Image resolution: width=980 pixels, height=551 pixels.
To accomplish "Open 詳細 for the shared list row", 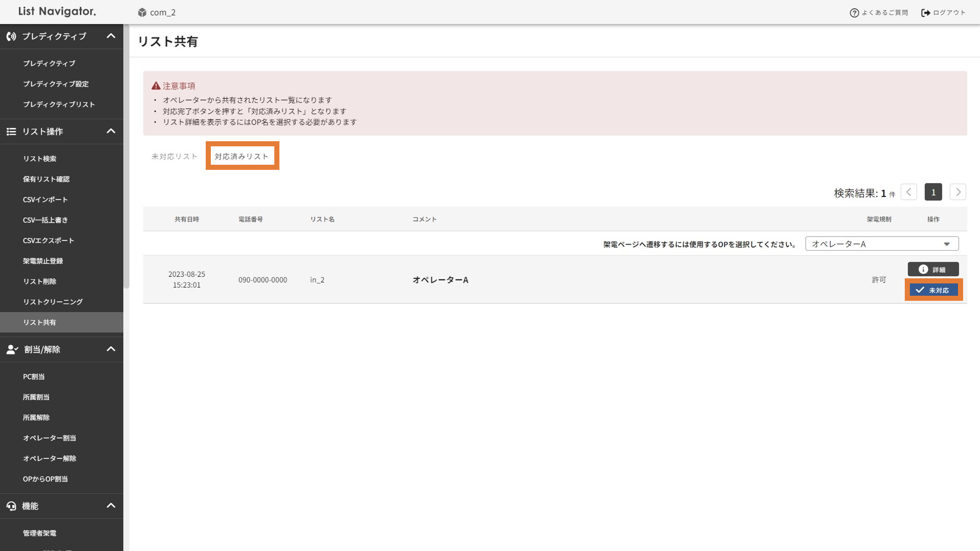I will [x=932, y=270].
